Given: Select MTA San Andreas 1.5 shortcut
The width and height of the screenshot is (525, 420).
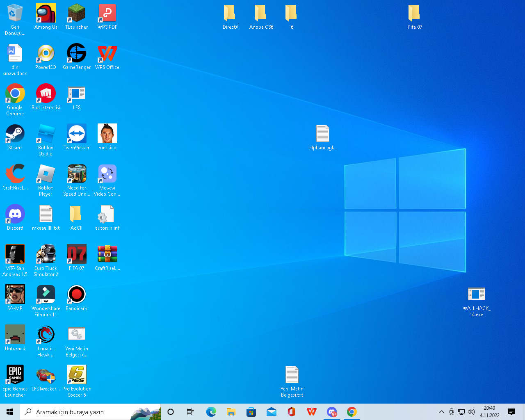Looking at the screenshot, I should pos(15,254).
